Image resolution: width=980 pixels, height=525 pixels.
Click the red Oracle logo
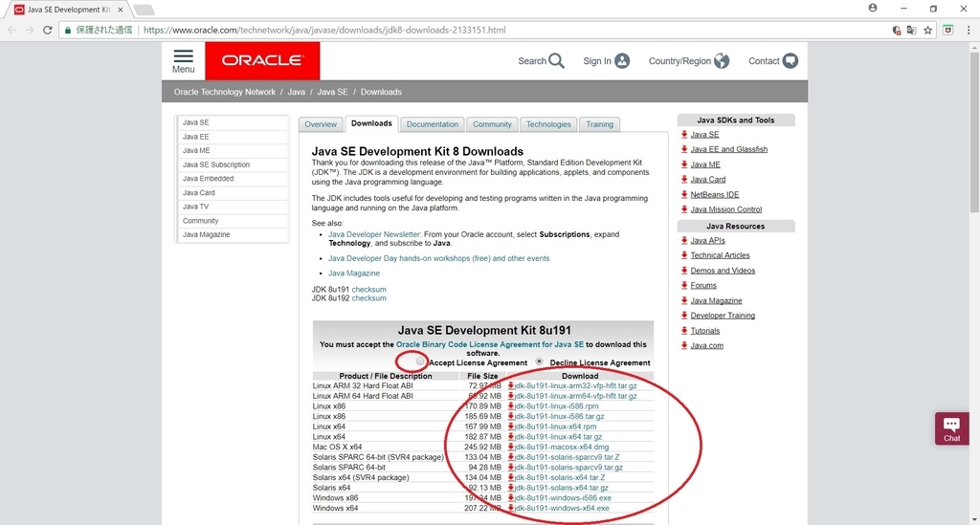[262, 60]
